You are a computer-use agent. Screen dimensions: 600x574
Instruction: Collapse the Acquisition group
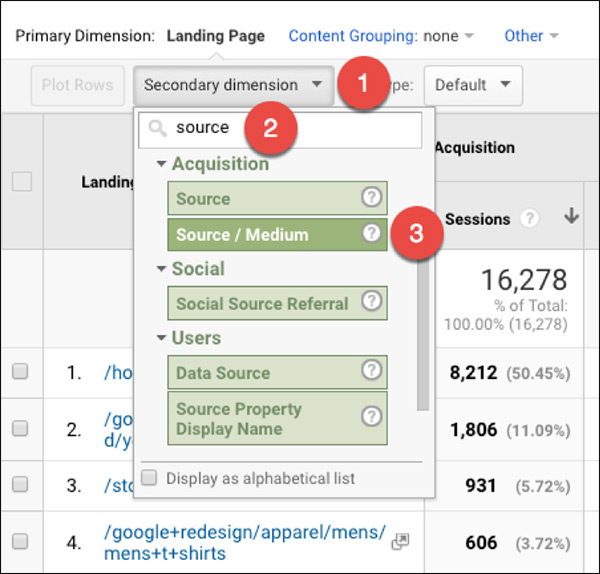161,164
